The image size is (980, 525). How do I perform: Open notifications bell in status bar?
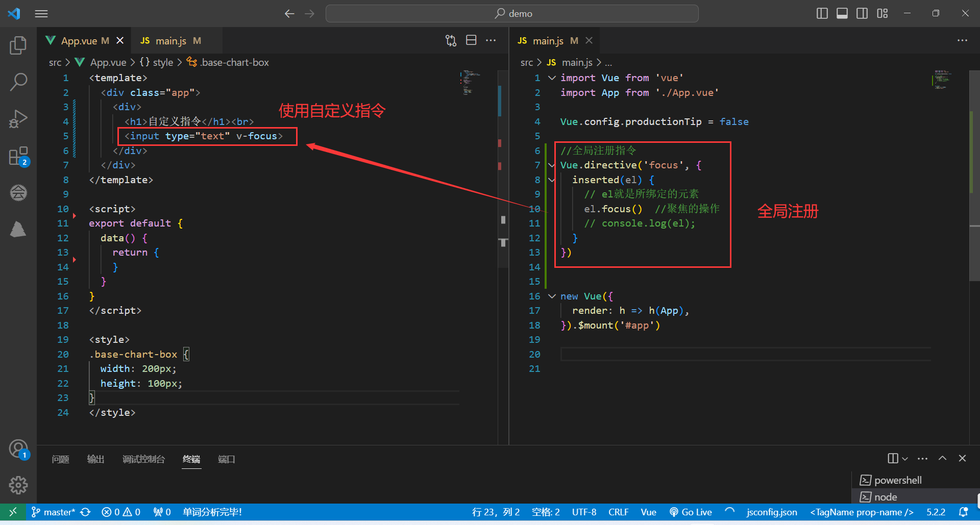pyautogui.click(x=963, y=512)
